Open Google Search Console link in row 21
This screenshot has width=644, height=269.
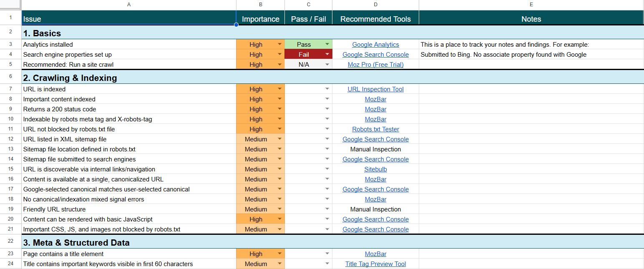pyautogui.click(x=375, y=229)
